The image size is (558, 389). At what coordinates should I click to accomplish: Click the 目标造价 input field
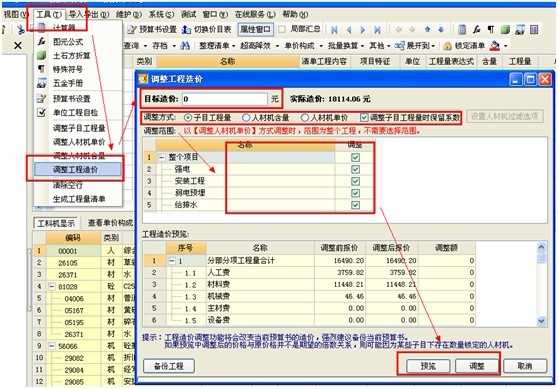click(x=225, y=99)
